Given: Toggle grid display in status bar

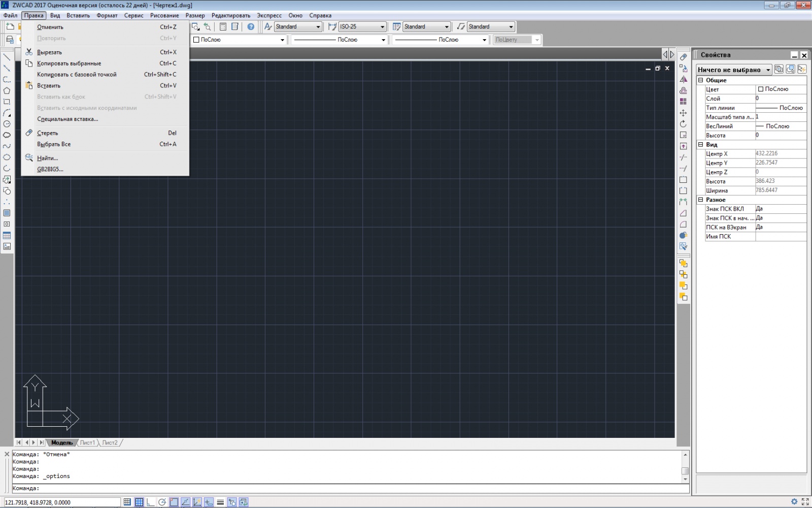Looking at the screenshot, I should [x=139, y=502].
